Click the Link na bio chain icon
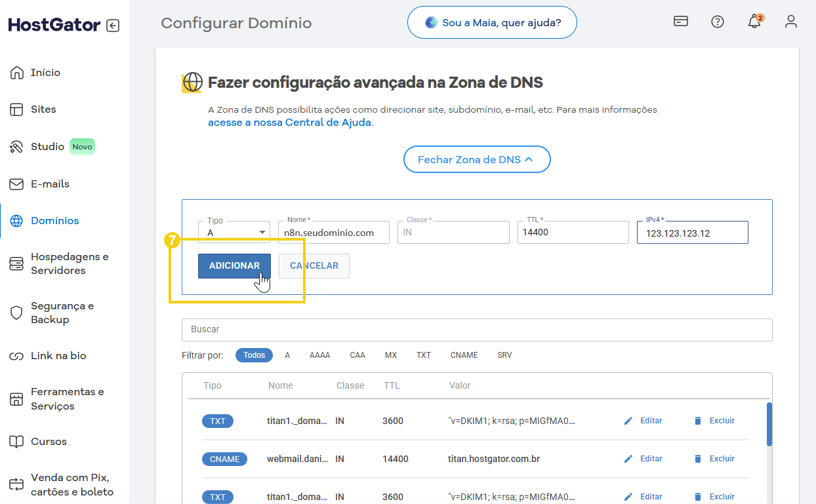 (x=16, y=356)
